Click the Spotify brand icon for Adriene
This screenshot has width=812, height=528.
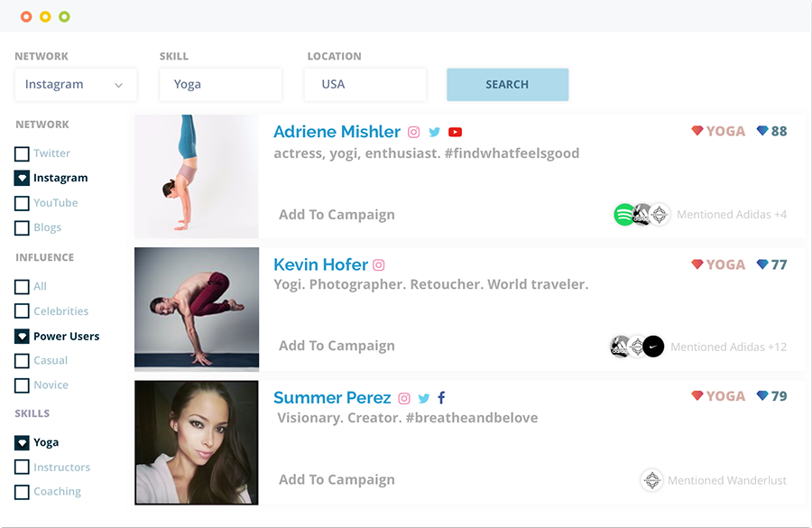[x=624, y=215]
